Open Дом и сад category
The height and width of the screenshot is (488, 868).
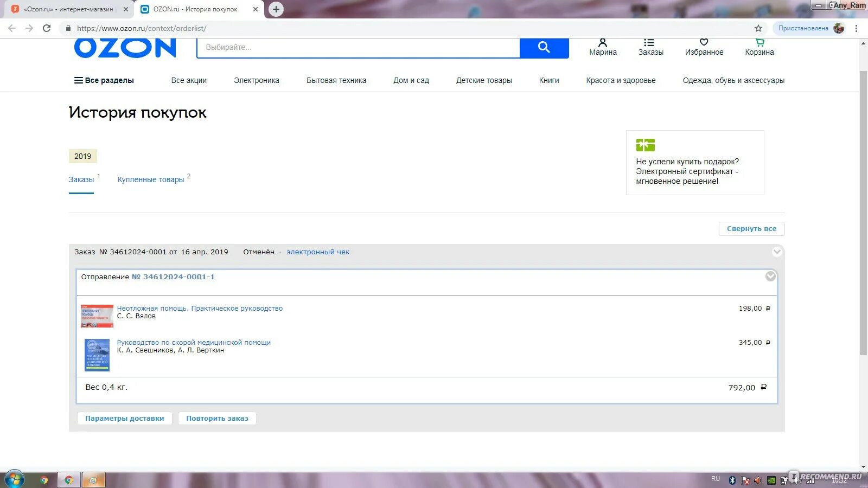click(411, 80)
